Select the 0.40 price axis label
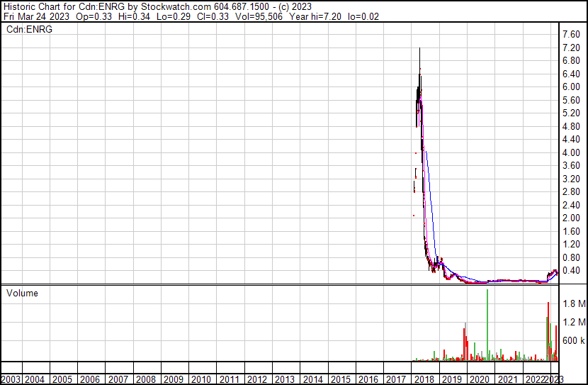 pyautogui.click(x=572, y=271)
